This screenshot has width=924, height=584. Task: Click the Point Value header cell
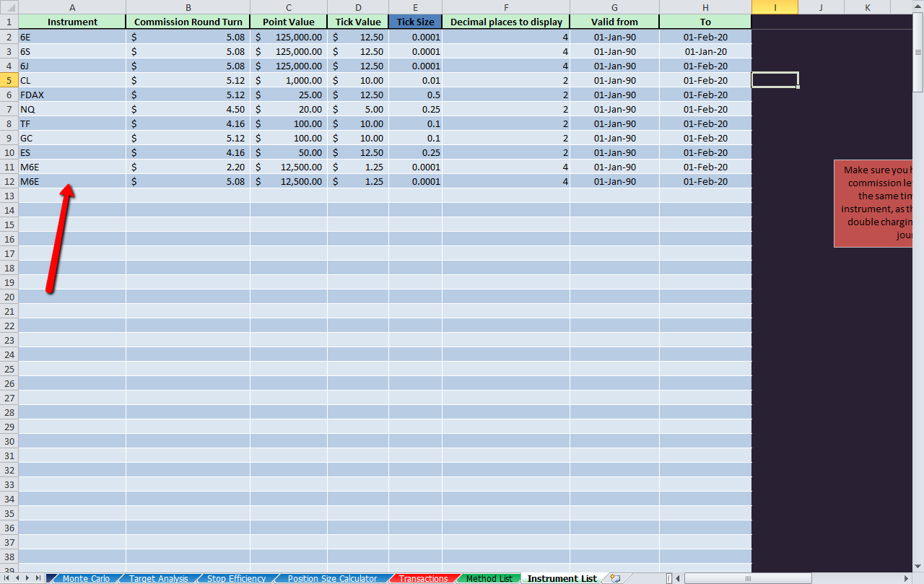pos(289,22)
